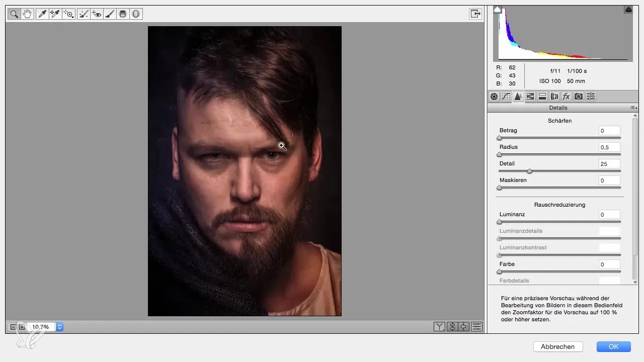Click the Betrag slider handle

499,138
